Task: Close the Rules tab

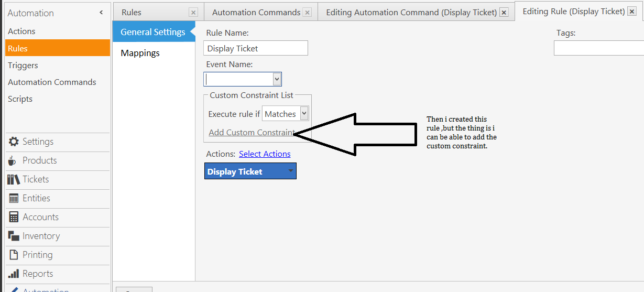Action: pyautogui.click(x=193, y=13)
